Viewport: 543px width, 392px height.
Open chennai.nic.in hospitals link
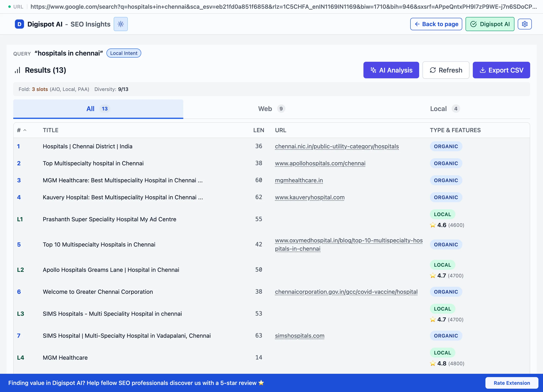click(337, 146)
